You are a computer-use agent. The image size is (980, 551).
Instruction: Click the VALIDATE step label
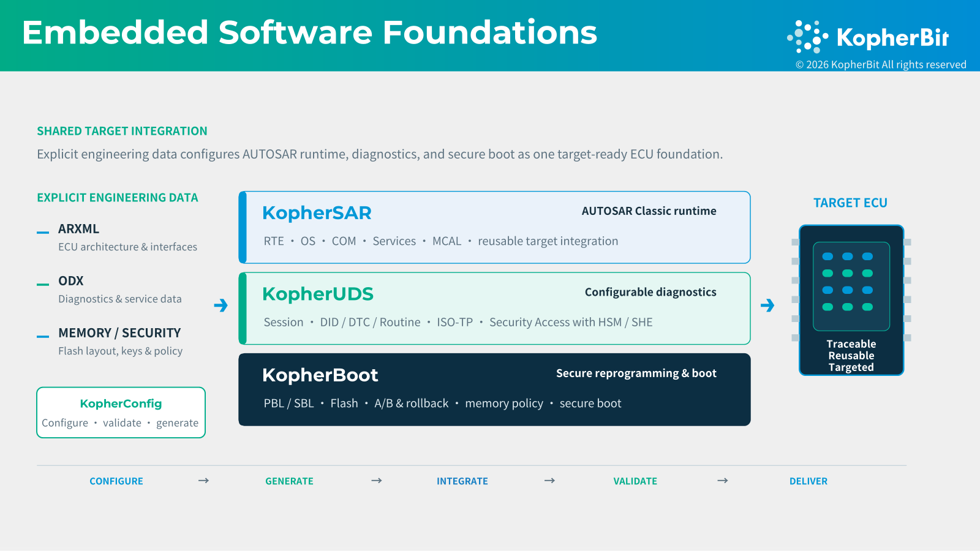[x=635, y=481]
